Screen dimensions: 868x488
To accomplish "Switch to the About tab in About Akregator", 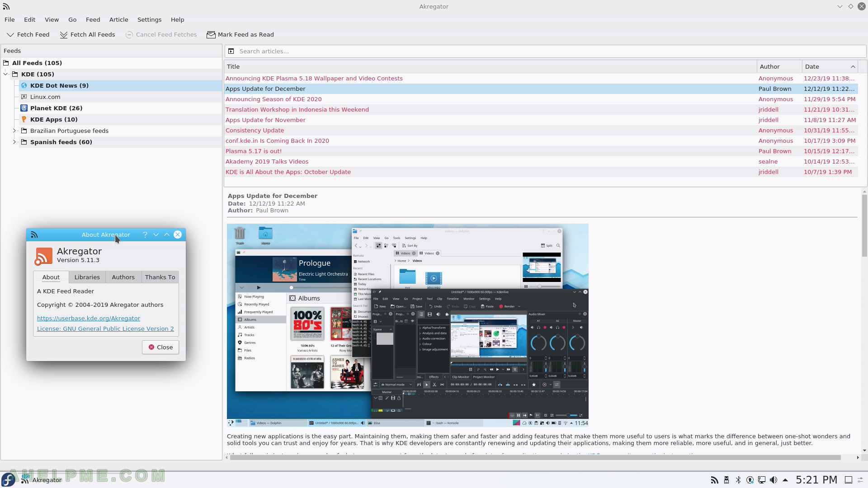I will [51, 277].
